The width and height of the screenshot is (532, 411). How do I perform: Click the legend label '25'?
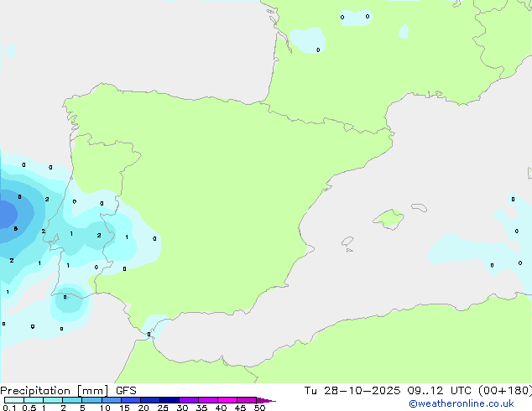pyautogui.click(x=163, y=408)
